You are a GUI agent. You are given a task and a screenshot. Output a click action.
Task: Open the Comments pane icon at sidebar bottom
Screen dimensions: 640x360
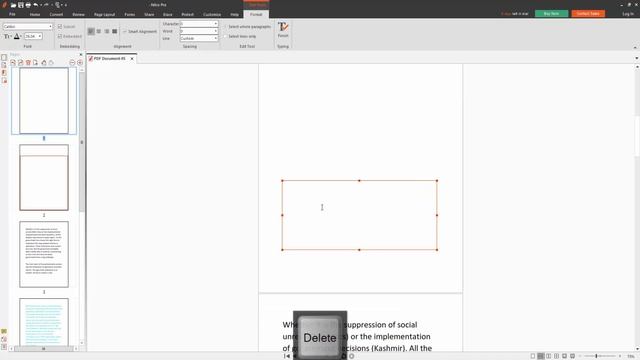click(x=4, y=331)
